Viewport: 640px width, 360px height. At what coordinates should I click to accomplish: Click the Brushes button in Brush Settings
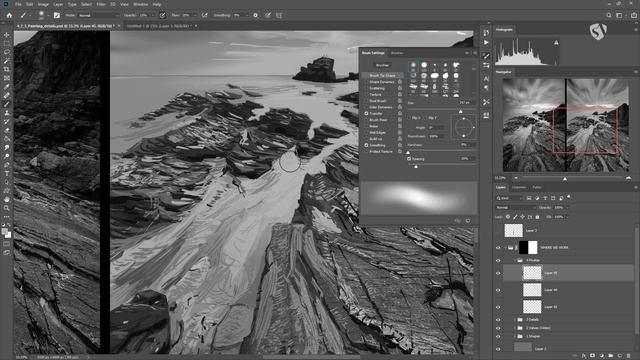382,65
